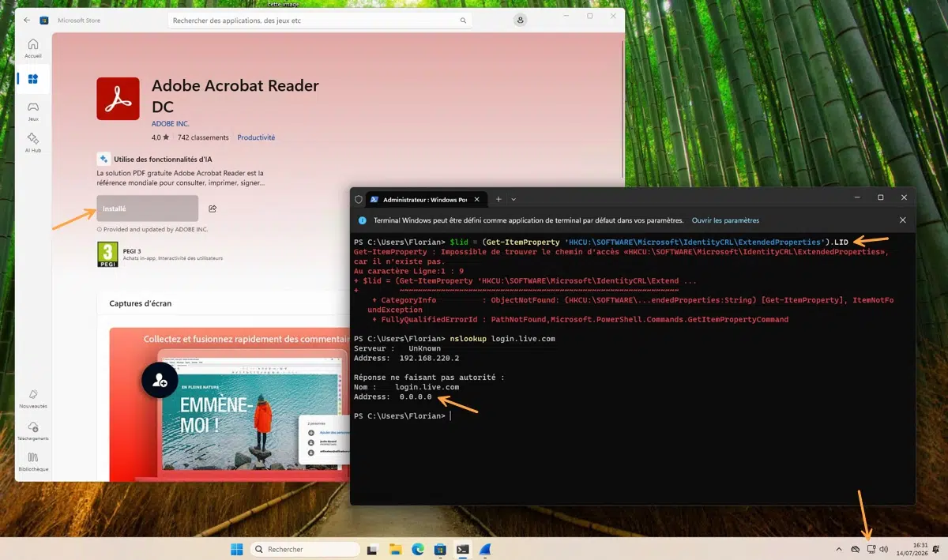This screenshot has width=948, height=560.
Task: Click the 'Serveur : UnKnown' terminal line
Action: pos(397,348)
